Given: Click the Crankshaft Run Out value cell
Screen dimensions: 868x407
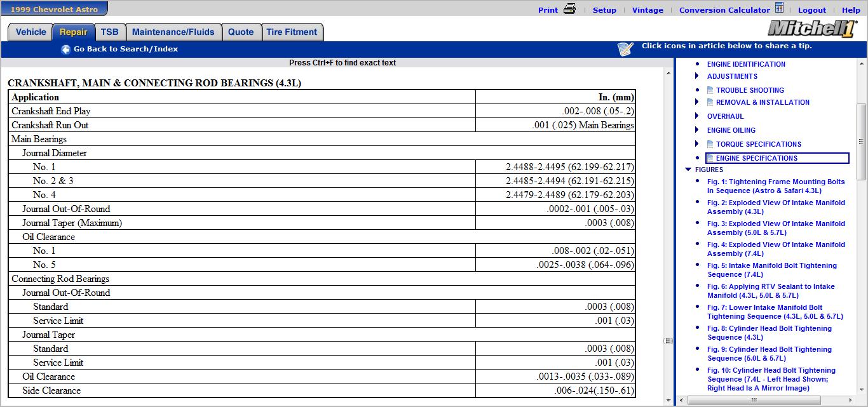Looking at the screenshot, I should tap(555, 125).
